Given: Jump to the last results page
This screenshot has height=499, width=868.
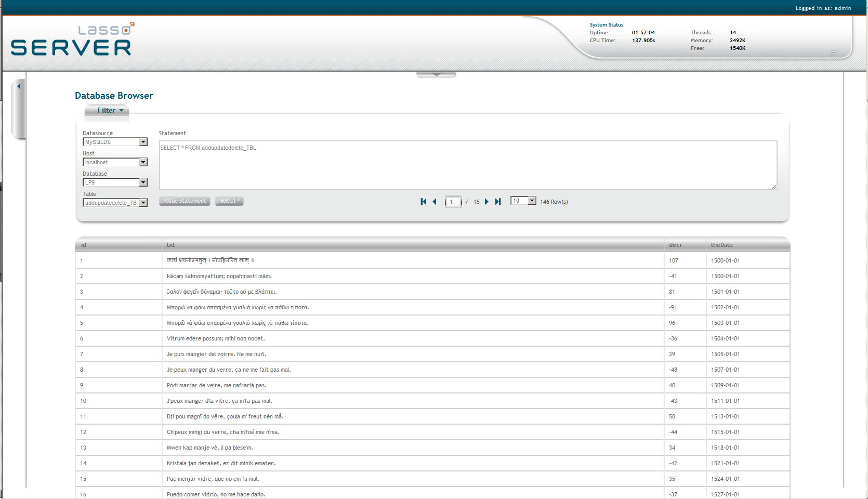Looking at the screenshot, I should click(x=498, y=202).
